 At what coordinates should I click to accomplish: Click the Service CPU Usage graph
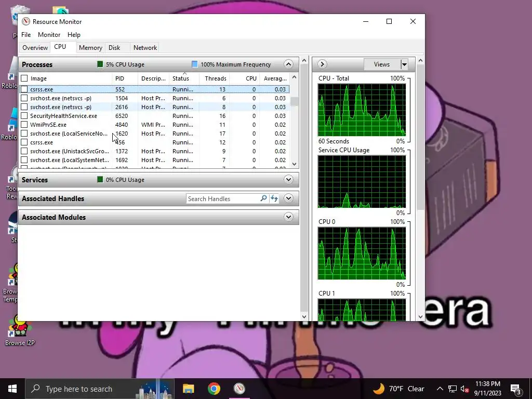362,182
